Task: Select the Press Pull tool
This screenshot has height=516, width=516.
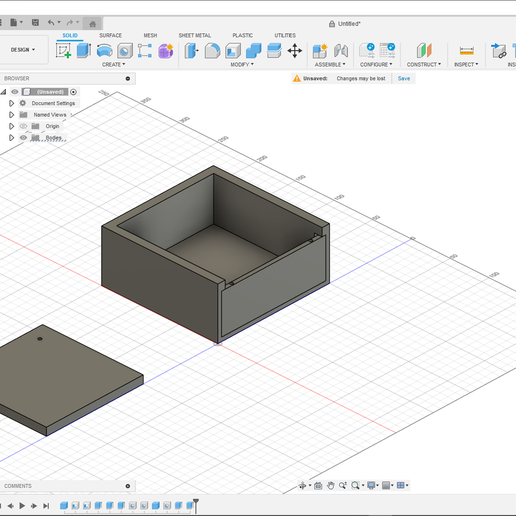Action: (191, 51)
